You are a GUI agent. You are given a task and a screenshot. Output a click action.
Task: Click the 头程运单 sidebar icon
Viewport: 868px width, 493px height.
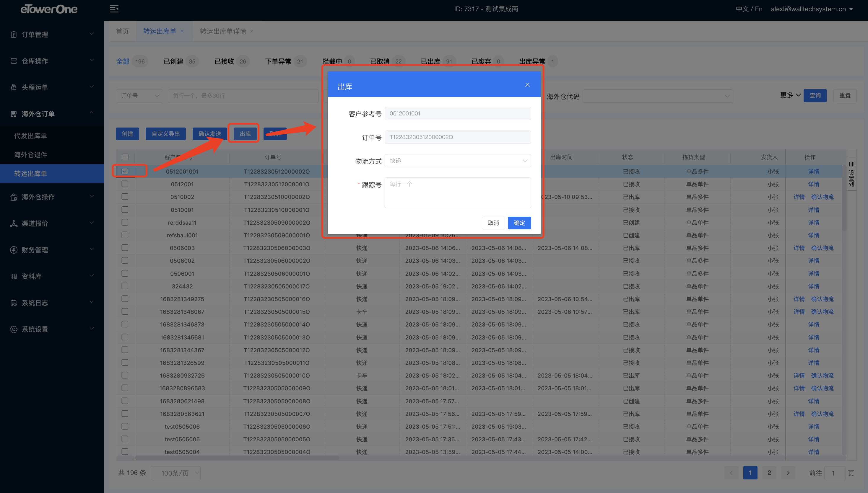(14, 87)
